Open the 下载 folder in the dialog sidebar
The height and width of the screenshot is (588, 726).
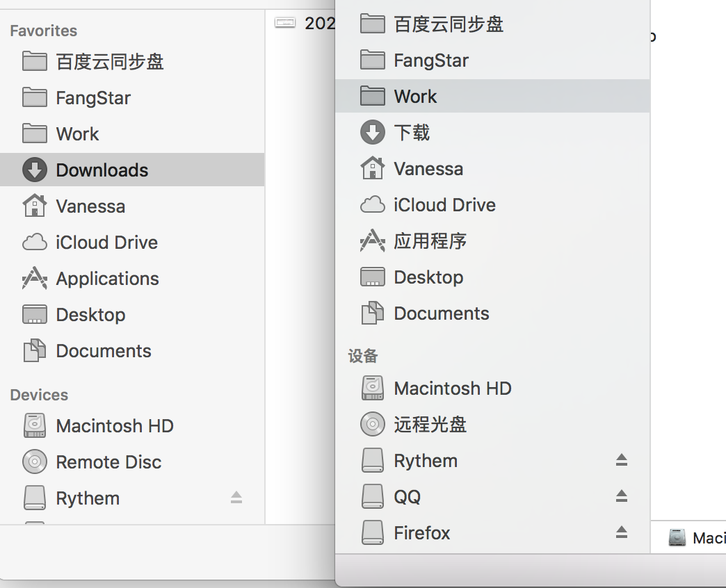(410, 132)
